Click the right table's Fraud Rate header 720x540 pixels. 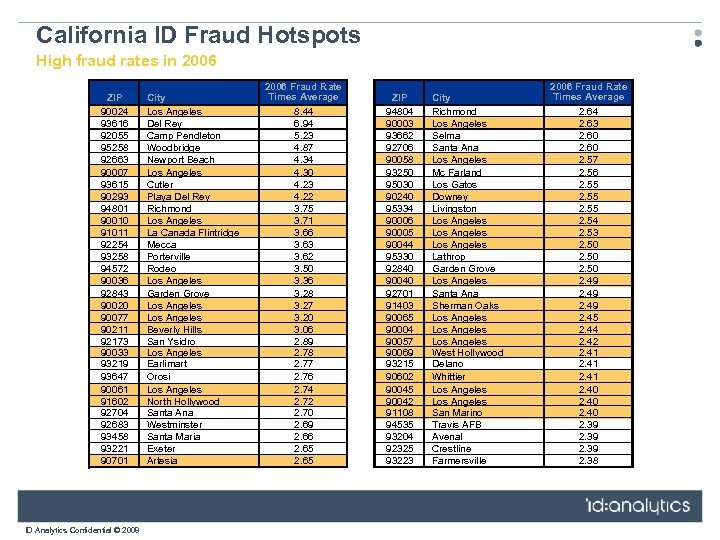tap(588, 92)
